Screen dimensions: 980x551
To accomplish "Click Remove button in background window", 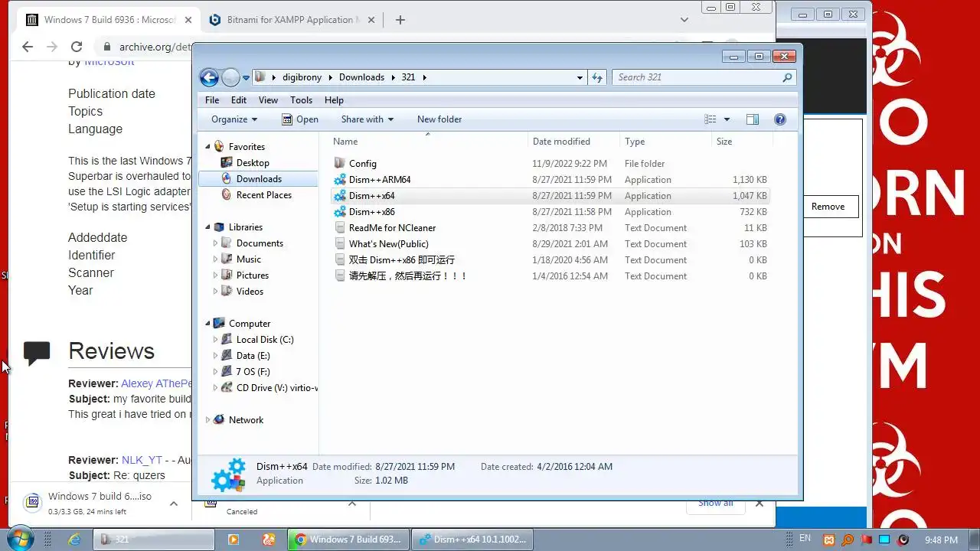I will [x=828, y=207].
